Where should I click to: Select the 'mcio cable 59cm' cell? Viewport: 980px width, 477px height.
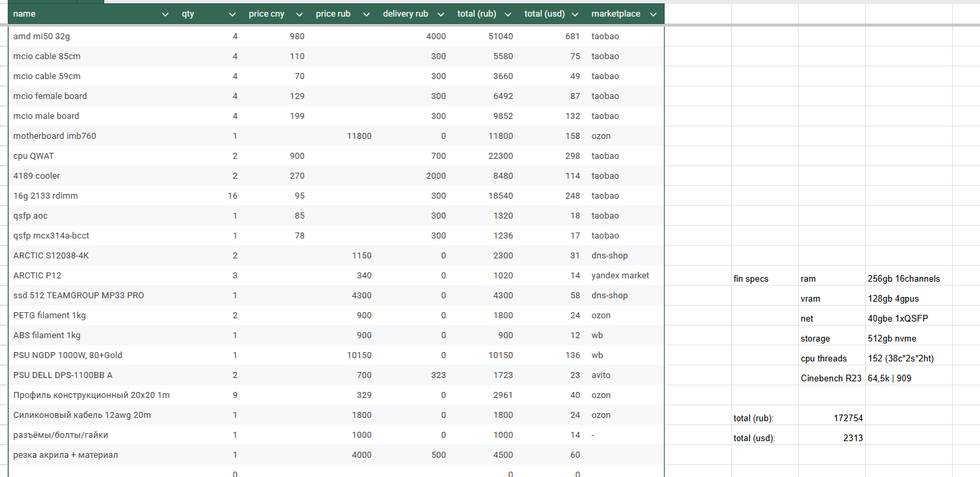click(x=92, y=76)
